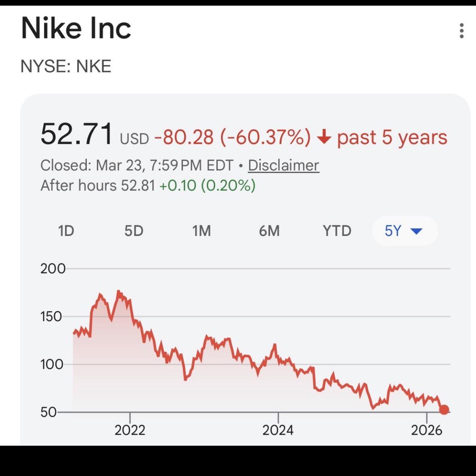Expand the blue arrow beside 5Y
The image size is (476, 476).
pos(416,231)
